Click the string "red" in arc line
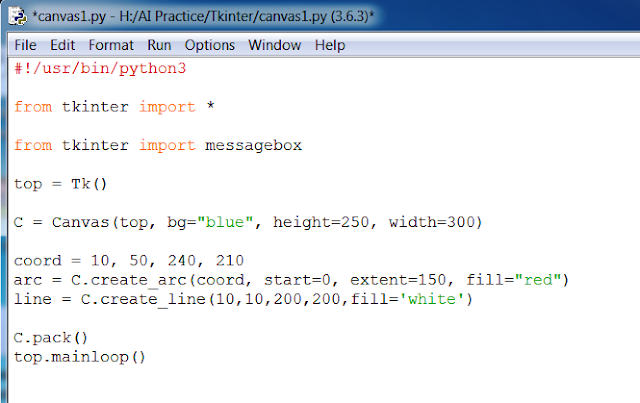Image resolution: width=640 pixels, height=403 pixels. pos(538,280)
